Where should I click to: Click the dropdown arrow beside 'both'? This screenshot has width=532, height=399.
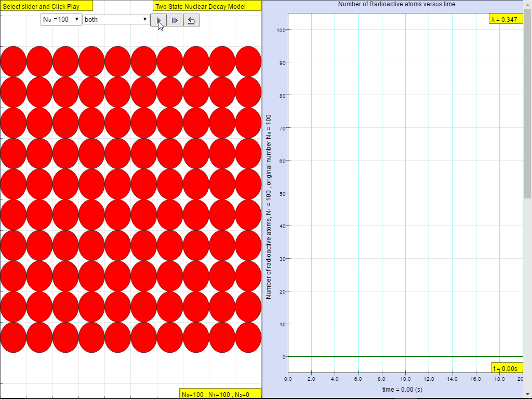144,19
